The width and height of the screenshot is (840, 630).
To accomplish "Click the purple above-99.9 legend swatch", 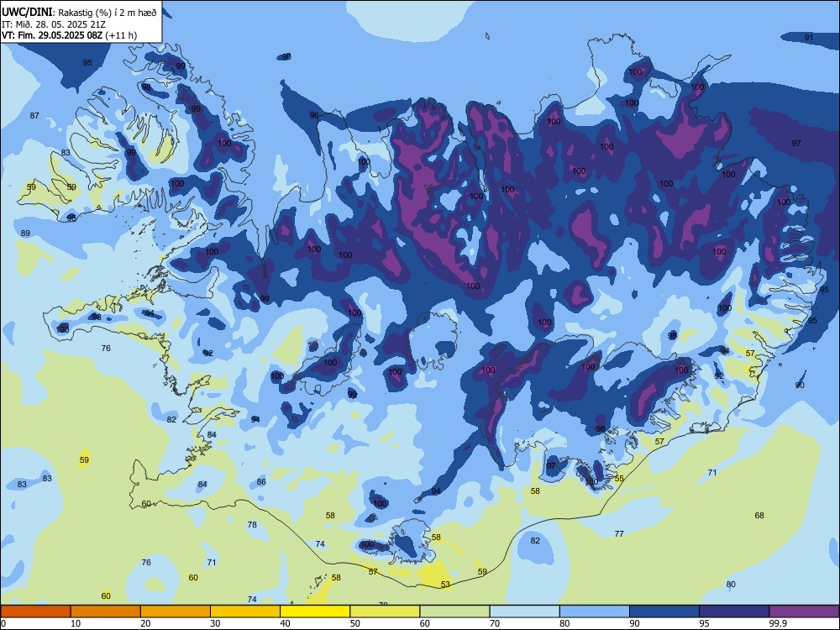I will [x=804, y=612].
